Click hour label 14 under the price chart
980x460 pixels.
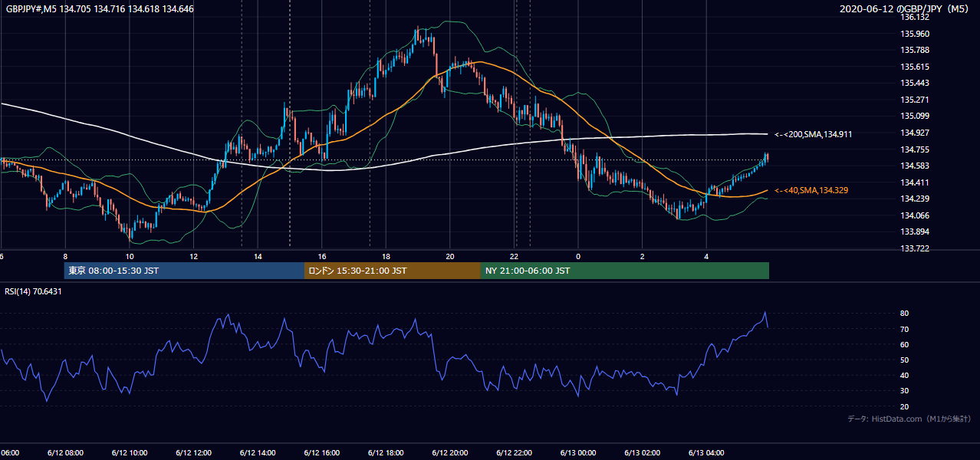coord(258,257)
